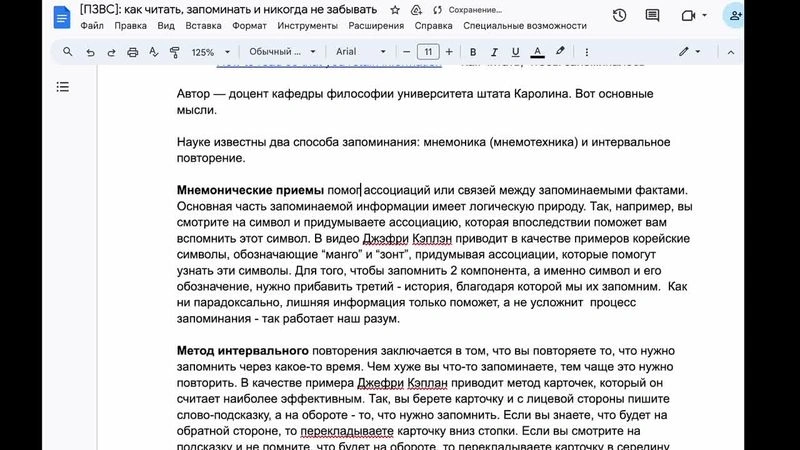Open the move-to-folder icon

(x=416, y=10)
